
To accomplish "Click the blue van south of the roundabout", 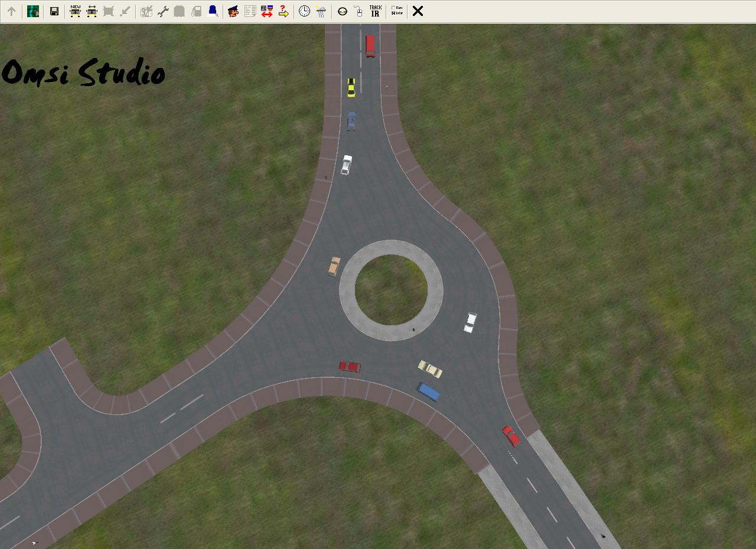I will click(x=428, y=392).
